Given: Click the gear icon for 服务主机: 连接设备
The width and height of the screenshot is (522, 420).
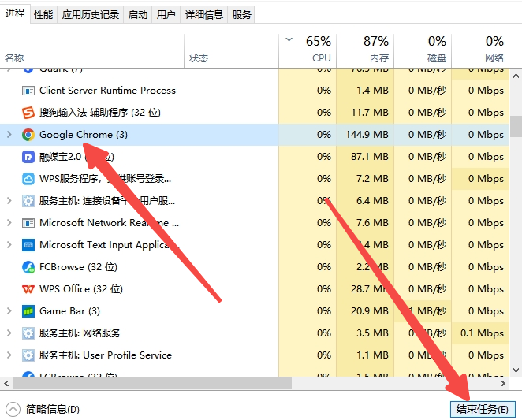Looking at the screenshot, I should 28,201.
